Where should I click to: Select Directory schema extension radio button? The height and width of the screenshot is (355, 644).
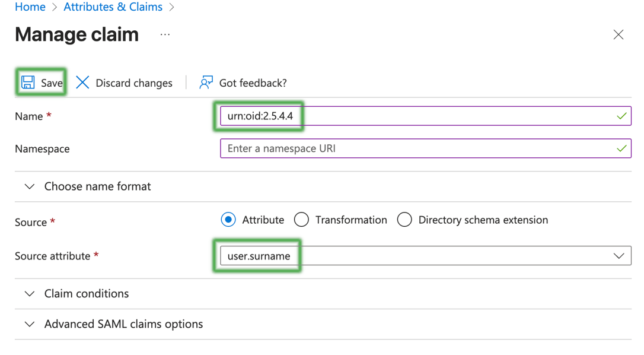pos(404,220)
